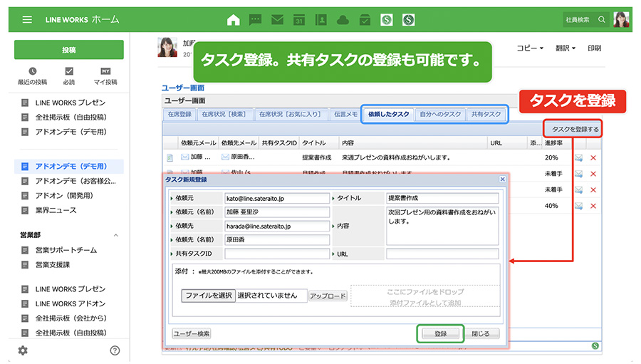The height and width of the screenshot is (364, 641).
Task: Open the mail envelope icon
Action: click(x=277, y=20)
